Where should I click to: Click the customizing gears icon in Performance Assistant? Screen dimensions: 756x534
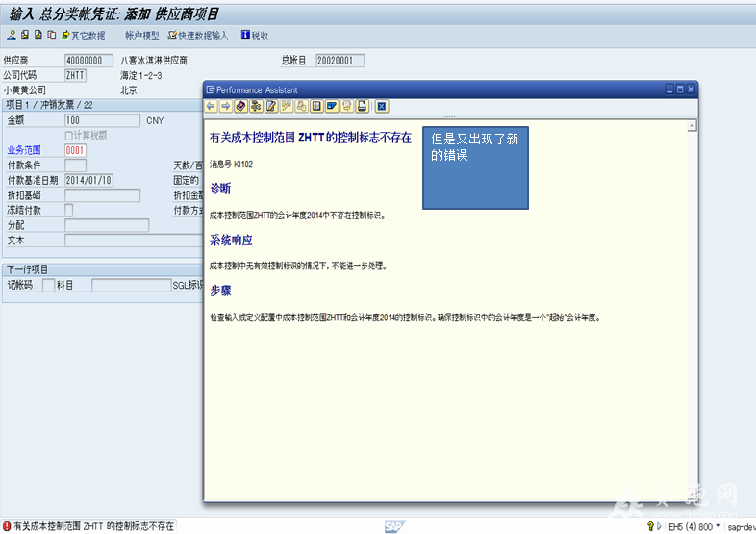(256, 106)
